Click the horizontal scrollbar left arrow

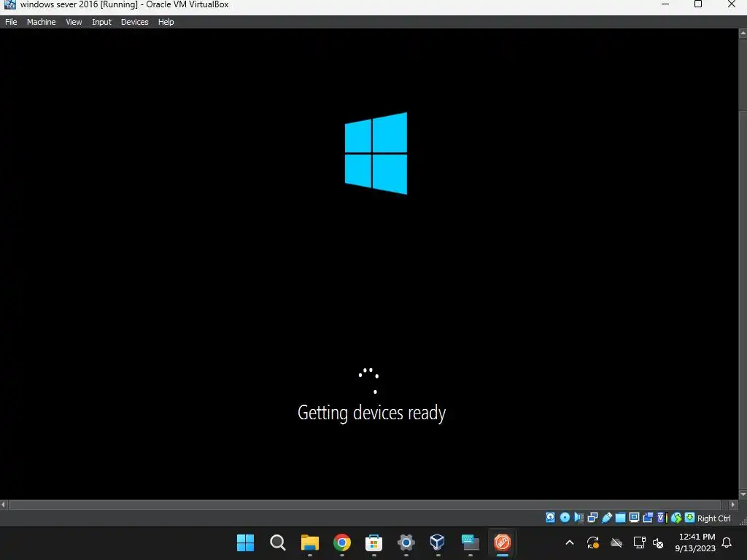[x=4, y=505]
